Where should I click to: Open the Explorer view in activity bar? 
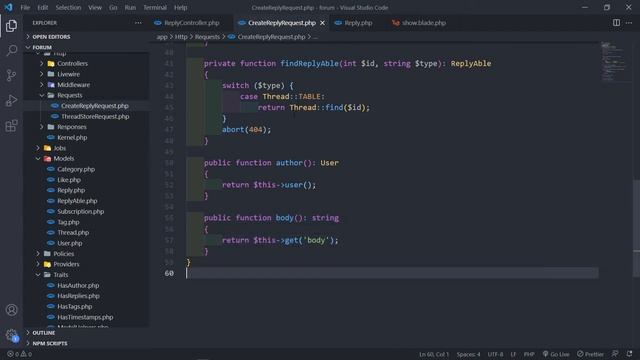11,26
